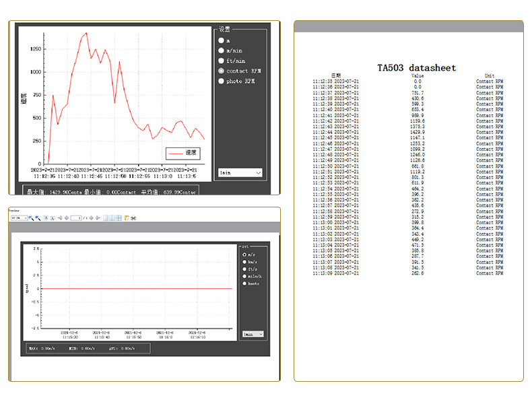Select single page layout view icon

pos(106,218)
